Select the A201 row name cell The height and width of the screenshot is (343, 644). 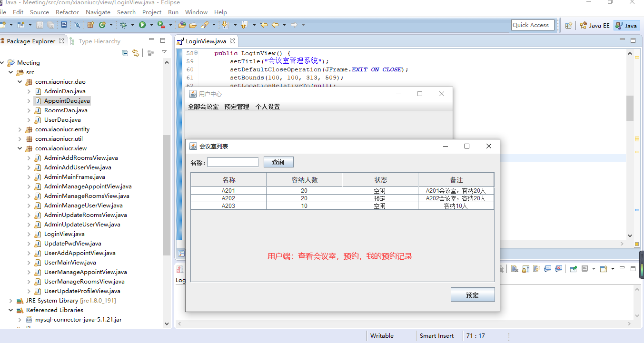[x=228, y=191]
